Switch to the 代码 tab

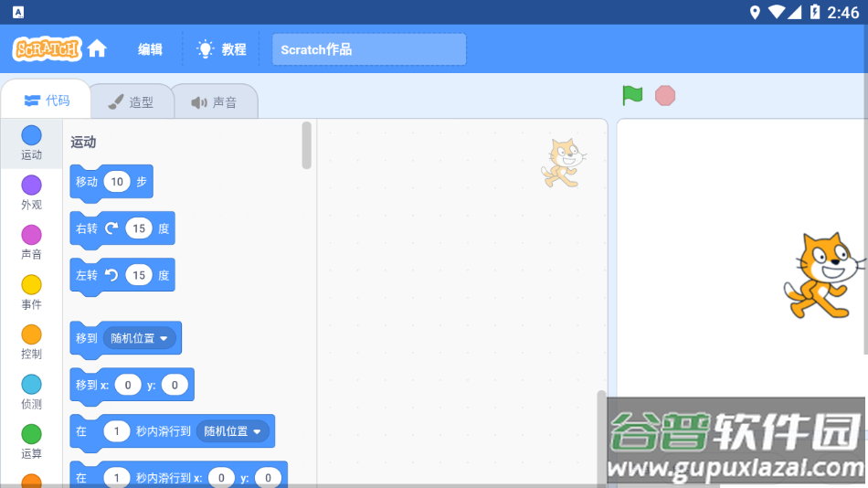click(x=47, y=101)
